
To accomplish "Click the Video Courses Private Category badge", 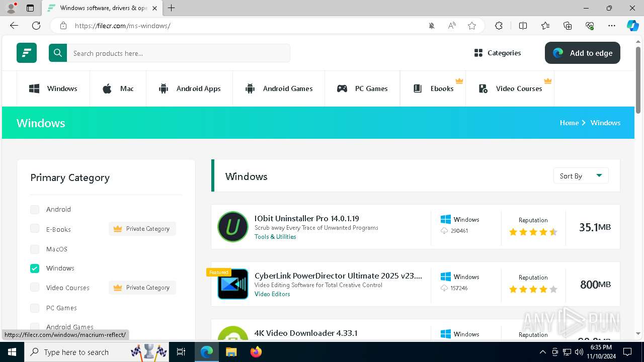I will coord(142,288).
